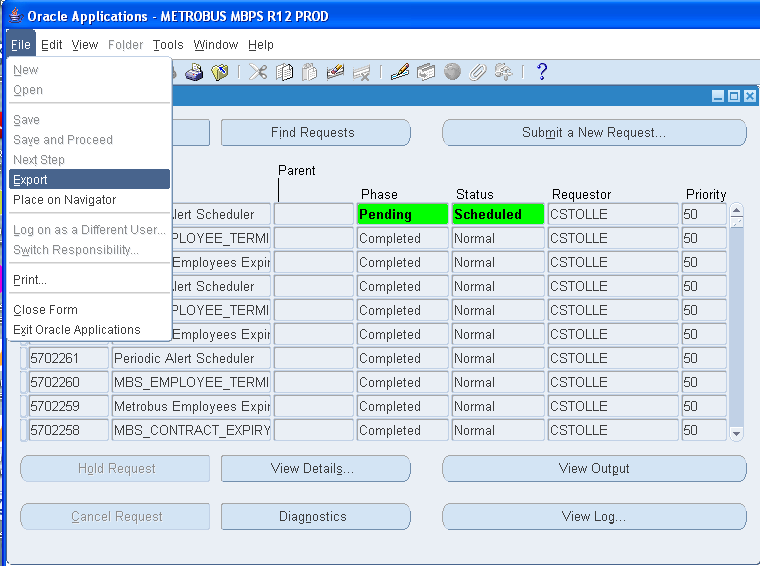Click request ID 5702260

pos(69,382)
